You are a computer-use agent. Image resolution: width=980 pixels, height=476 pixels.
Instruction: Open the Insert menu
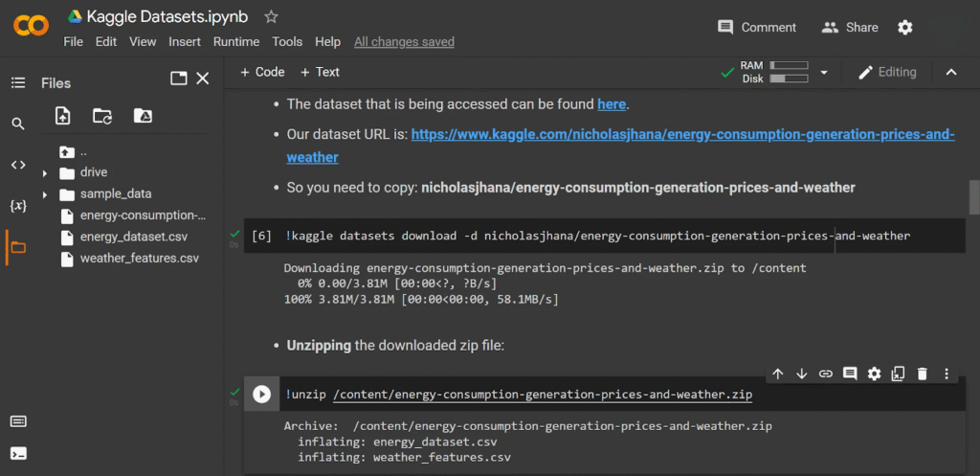click(x=185, y=42)
